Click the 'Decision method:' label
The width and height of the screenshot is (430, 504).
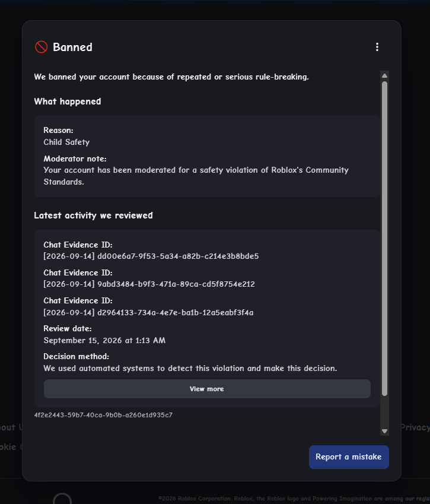[76, 356]
